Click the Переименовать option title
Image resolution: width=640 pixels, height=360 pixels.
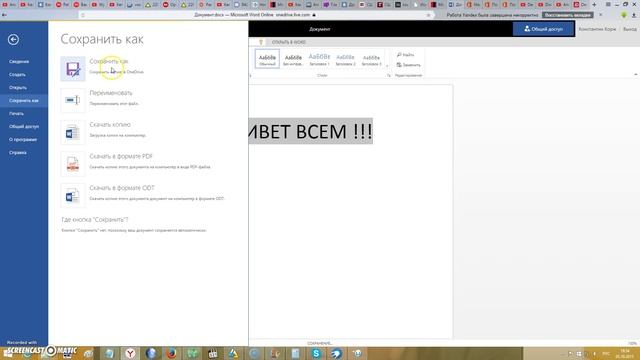111,93
